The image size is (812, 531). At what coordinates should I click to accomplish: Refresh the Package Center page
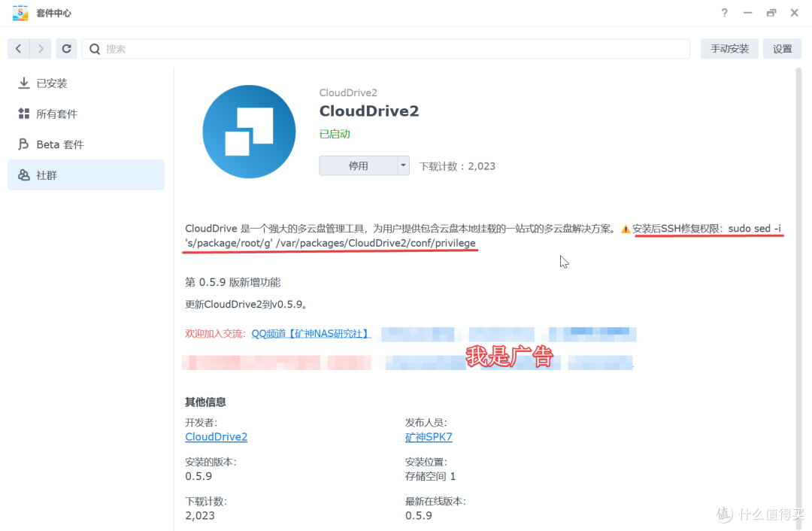pyautogui.click(x=66, y=49)
